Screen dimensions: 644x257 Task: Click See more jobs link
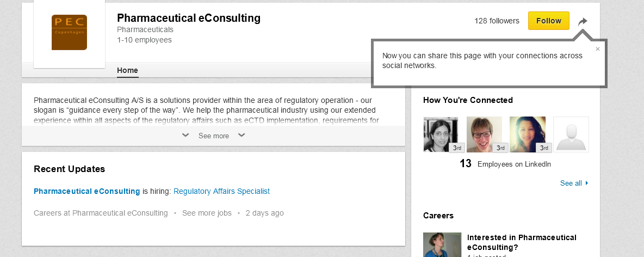(x=207, y=213)
